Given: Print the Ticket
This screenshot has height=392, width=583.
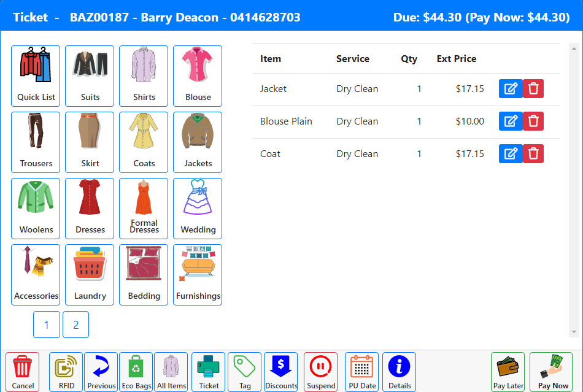Looking at the screenshot, I should coord(208,372).
